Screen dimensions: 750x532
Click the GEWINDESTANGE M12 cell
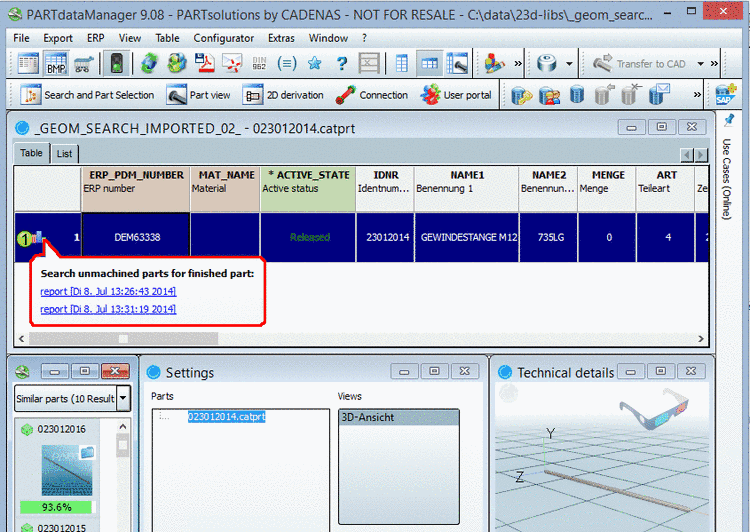467,237
